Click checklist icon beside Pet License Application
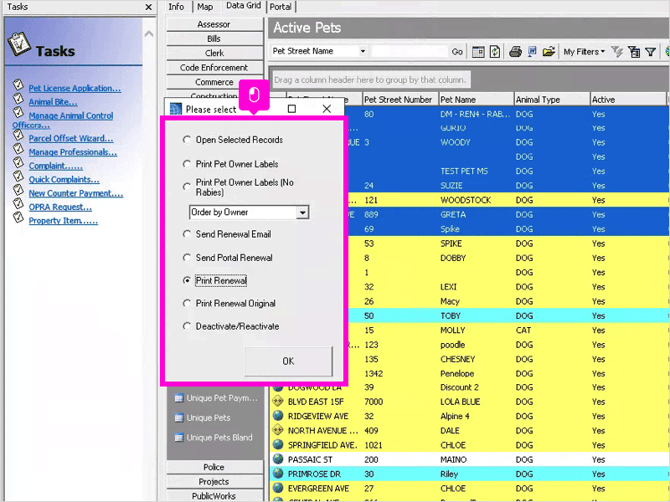This screenshot has width=670, height=502. pyautogui.click(x=18, y=85)
